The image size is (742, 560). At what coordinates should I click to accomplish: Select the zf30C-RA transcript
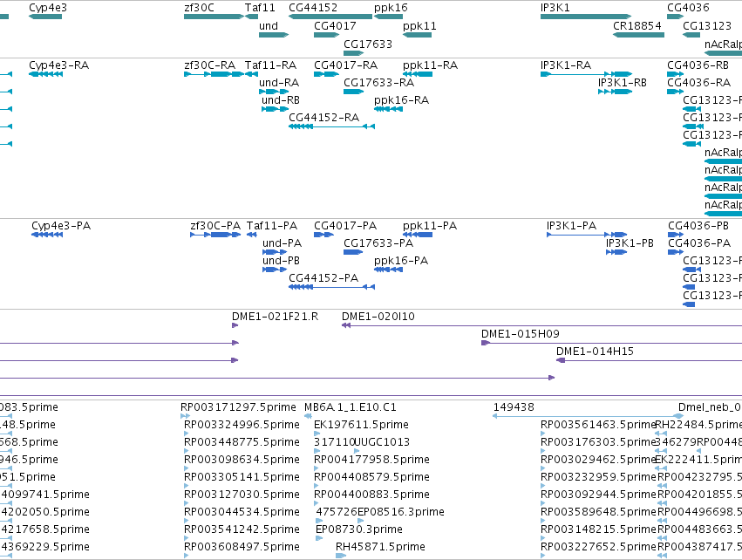(x=214, y=74)
